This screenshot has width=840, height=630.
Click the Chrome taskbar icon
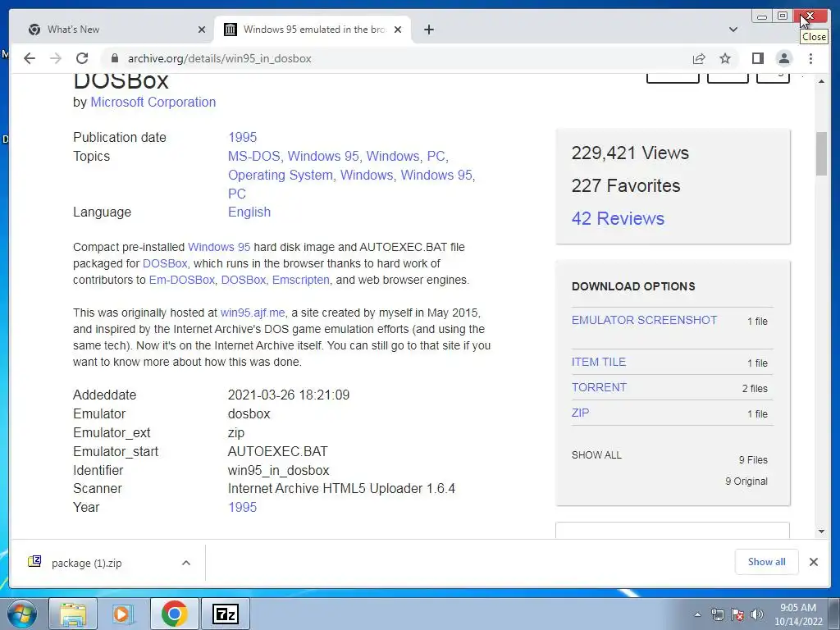click(x=174, y=614)
